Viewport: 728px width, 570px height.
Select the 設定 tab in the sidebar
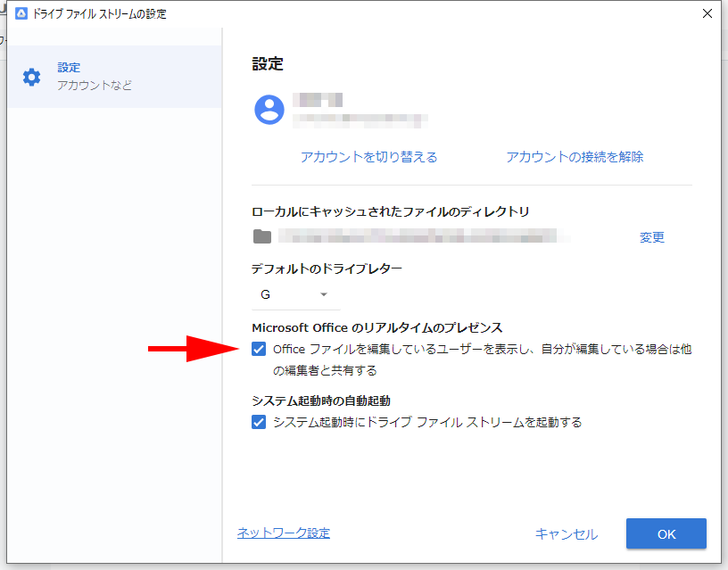click(114, 77)
